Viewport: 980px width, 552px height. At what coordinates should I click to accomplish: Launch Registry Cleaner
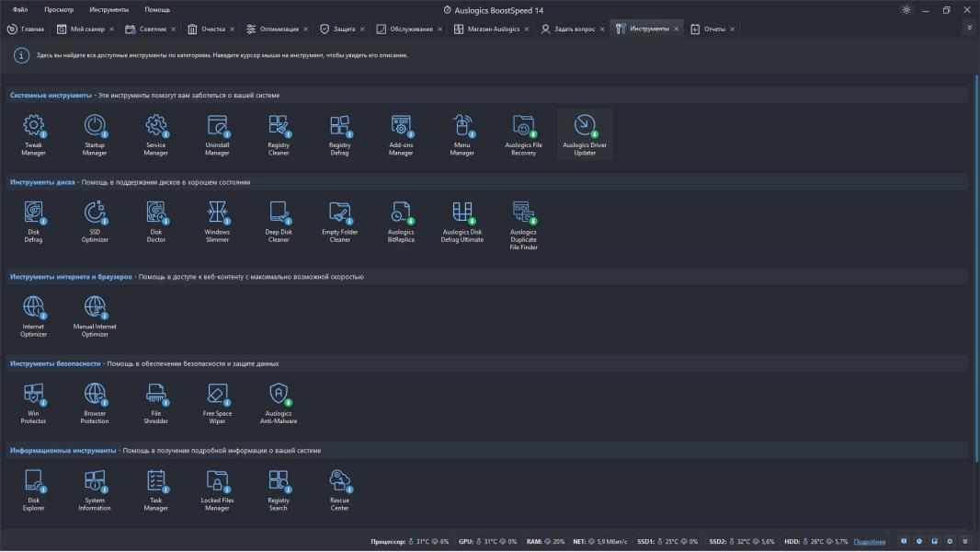pos(279,134)
